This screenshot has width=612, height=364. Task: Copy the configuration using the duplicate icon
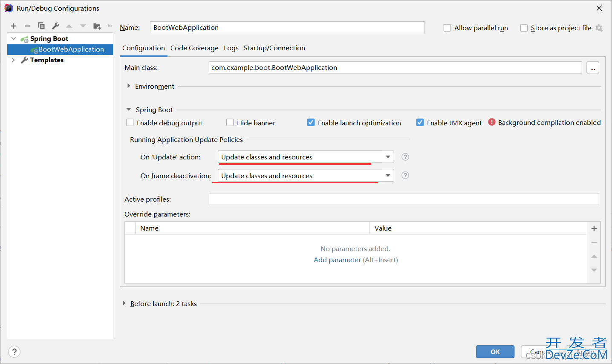41,26
